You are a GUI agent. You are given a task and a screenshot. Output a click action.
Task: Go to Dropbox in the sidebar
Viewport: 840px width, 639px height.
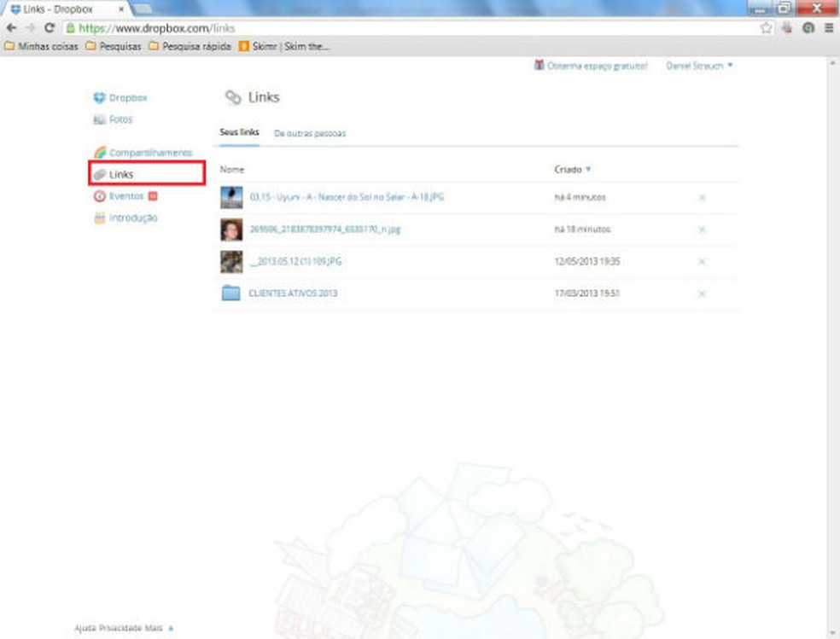(127, 97)
